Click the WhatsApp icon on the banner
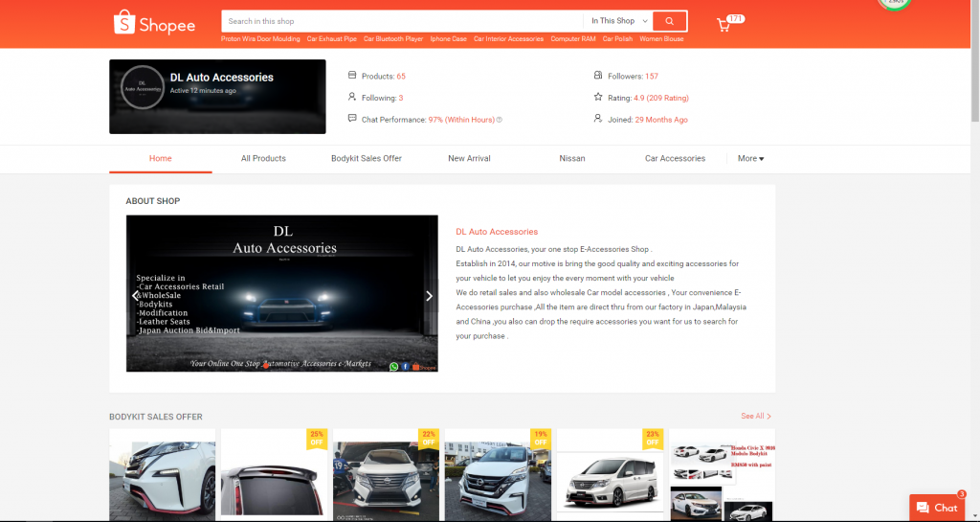The image size is (980, 522). [x=394, y=366]
